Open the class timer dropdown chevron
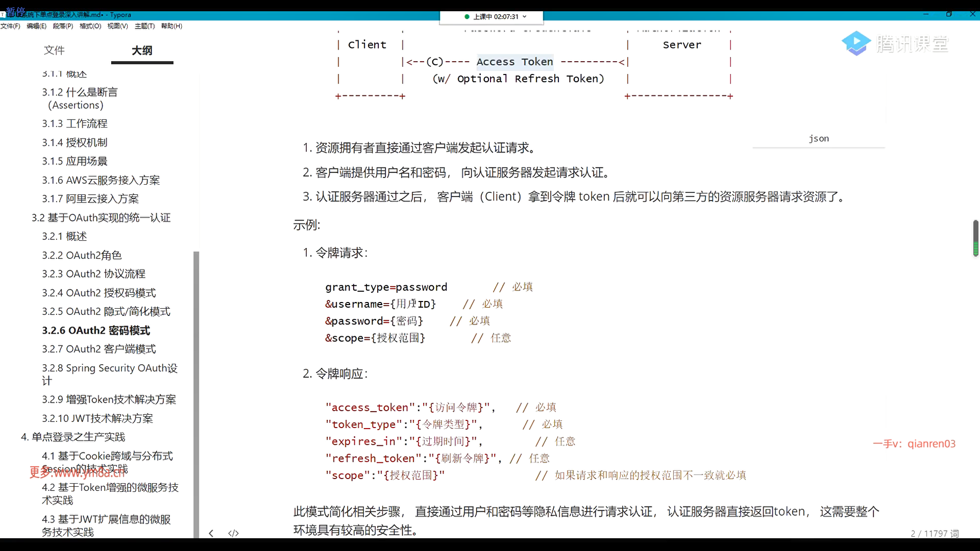 coord(525,17)
